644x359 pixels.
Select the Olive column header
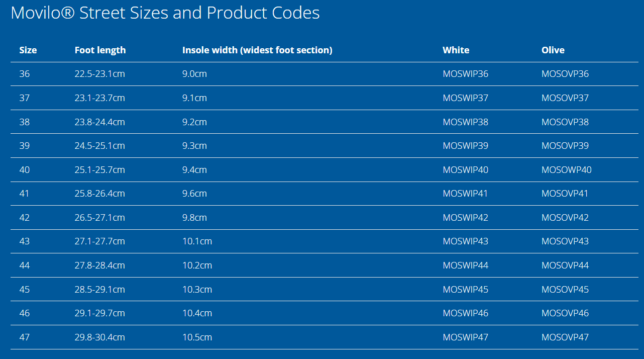[553, 50]
